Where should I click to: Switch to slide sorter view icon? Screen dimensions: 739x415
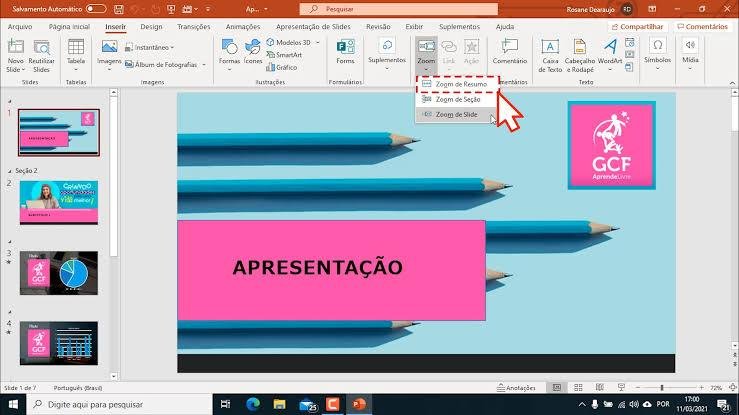pyautogui.click(x=578, y=387)
